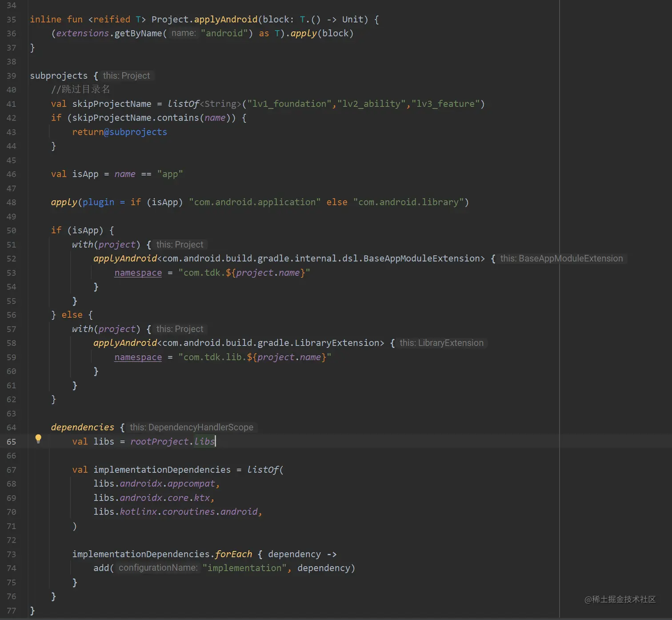
Task: Click the Chinese comment on line 40
Action: click(80, 89)
